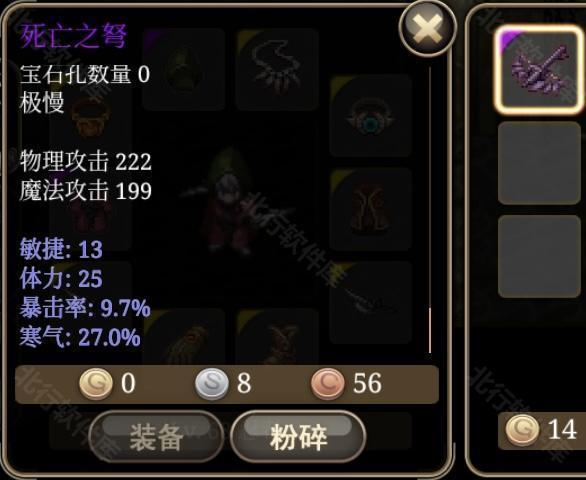Click the 粉碎 shatter button
Screen dimensions: 586x480
point(298,437)
